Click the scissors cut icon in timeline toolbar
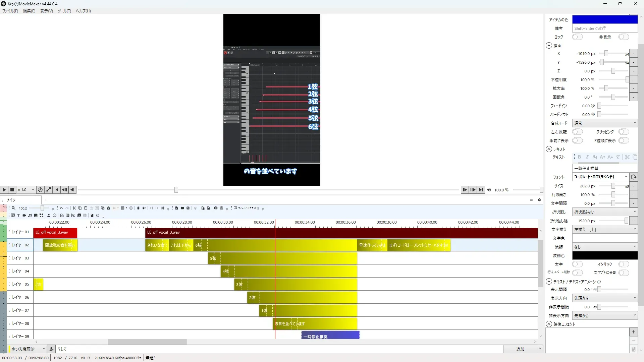The width and height of the screenshot is (644, 362). (x=74, y=208)
